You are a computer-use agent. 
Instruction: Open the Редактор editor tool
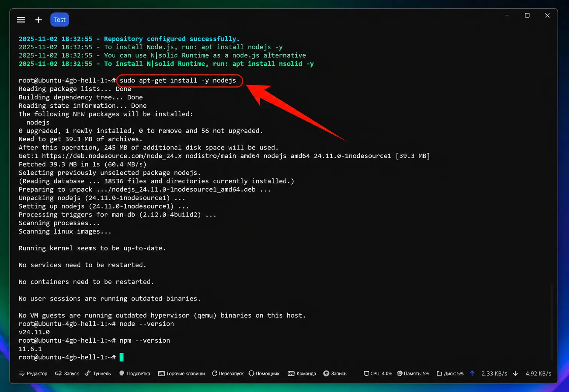point(33,374)
